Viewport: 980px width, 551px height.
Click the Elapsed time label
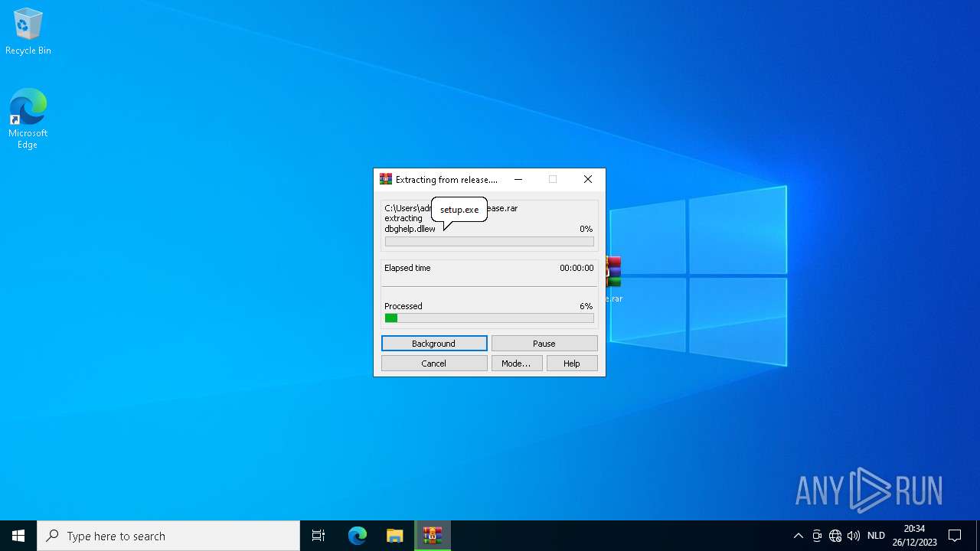(x=407, y=268)
